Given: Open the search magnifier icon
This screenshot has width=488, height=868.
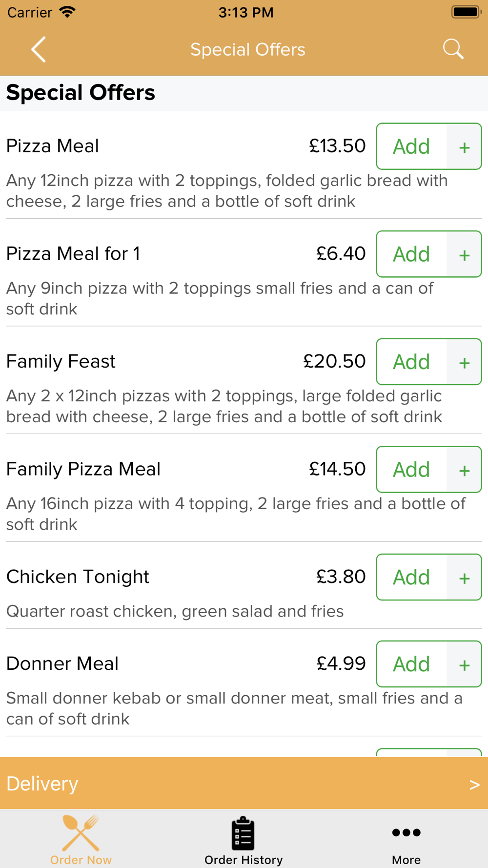Looking at the screenshot, I should 453,49.
